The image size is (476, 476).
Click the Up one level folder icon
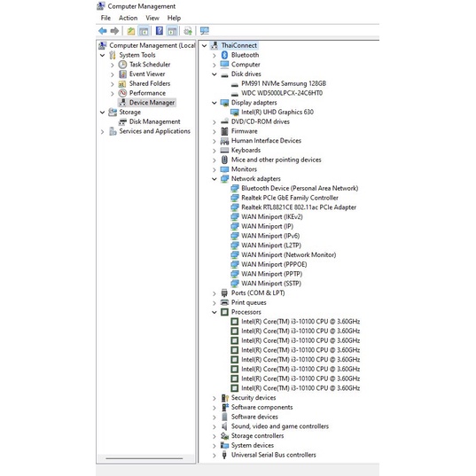coord(131,31)
